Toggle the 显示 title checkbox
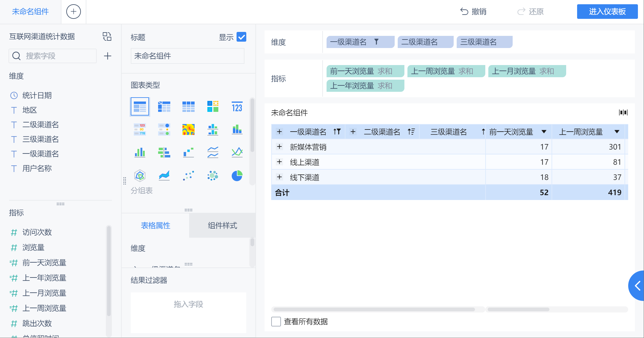The image size is (644, 338). tap(241, 37)
